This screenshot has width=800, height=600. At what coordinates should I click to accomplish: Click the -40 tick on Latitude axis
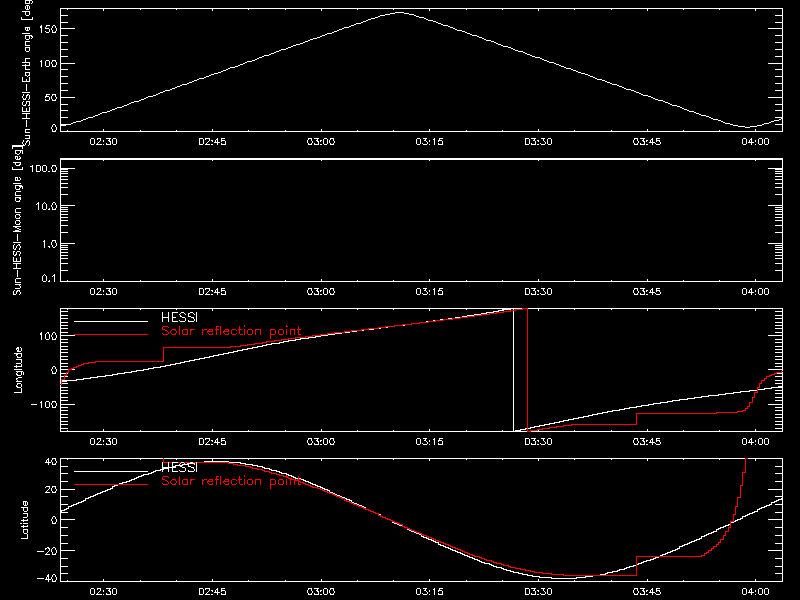[x=47, y=579]
